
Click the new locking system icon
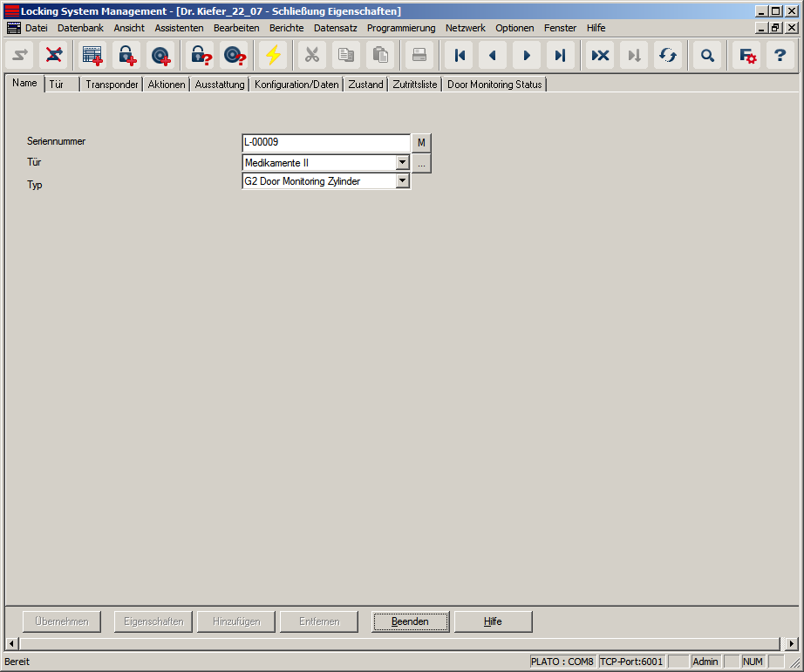(92, 56)
